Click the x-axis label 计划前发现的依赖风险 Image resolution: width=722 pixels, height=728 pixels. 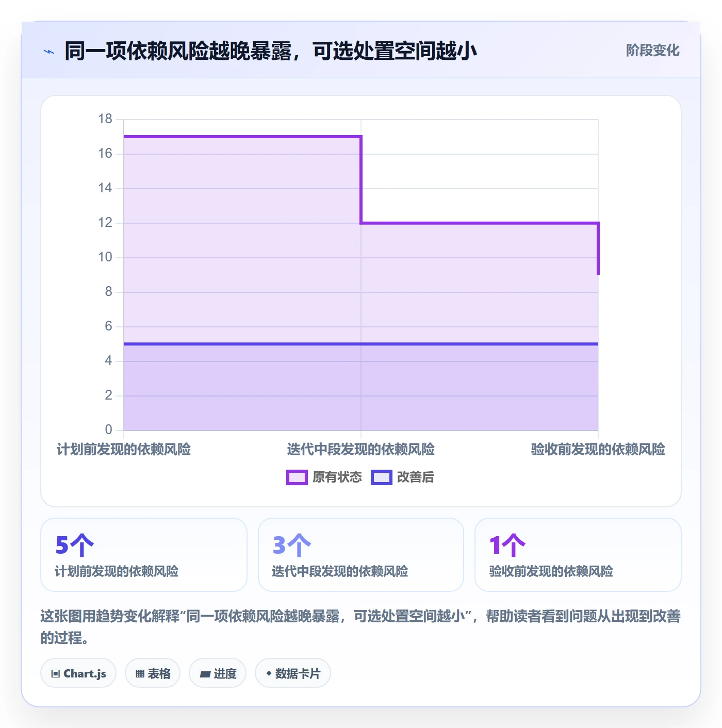pos(124,450)
